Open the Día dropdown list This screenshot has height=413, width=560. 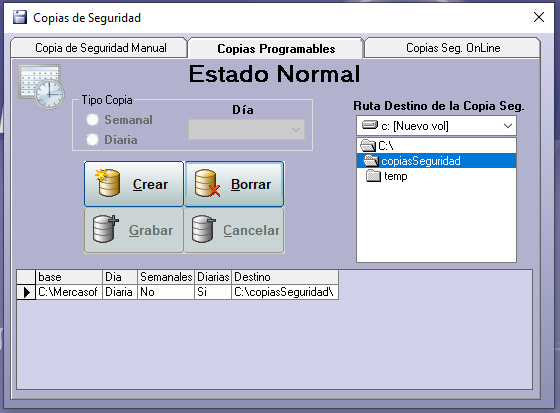246,129
